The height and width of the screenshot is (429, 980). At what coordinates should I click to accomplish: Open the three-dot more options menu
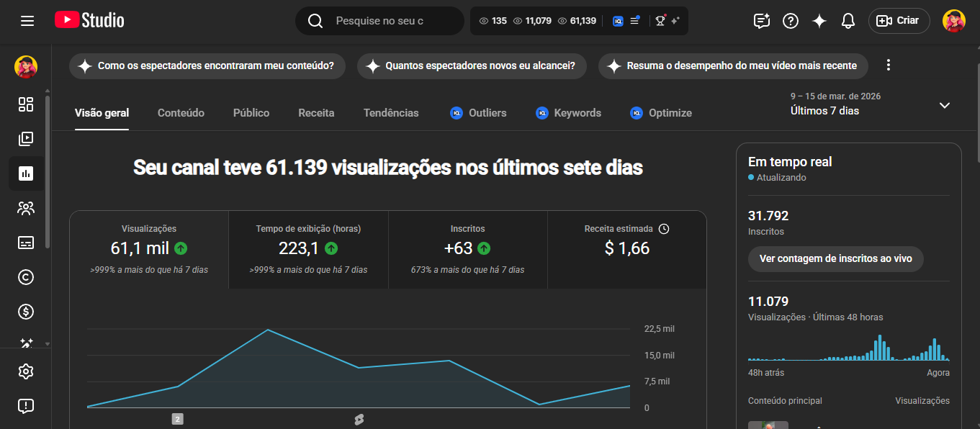[x=889, y=66]
